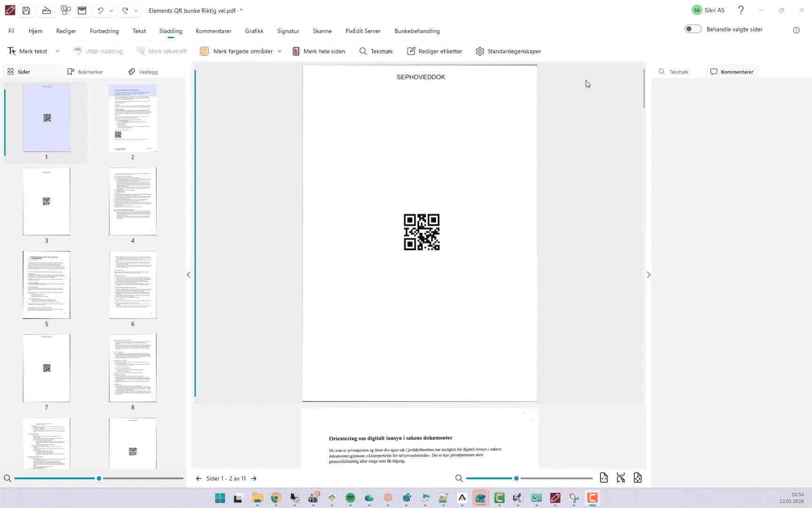The image size is (812, 508).
Task: Switch to the Hjem tab
Action: click(x=35, y=31)
